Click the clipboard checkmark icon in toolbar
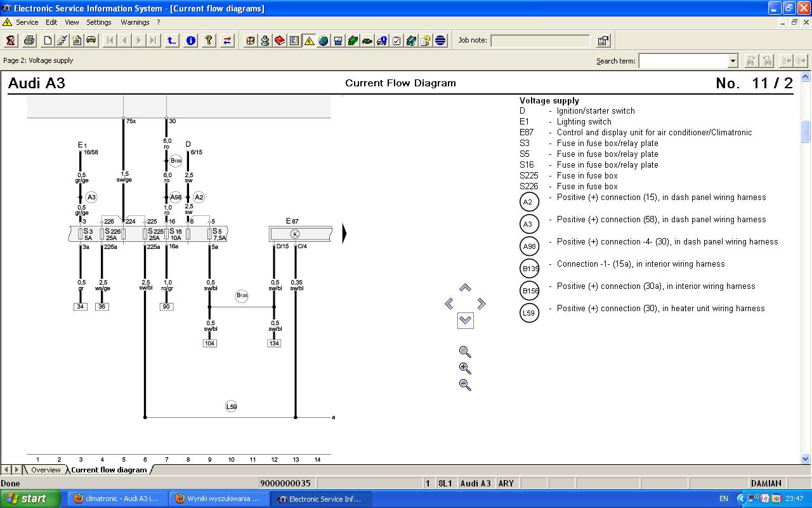The height and width of the screenshot is (508, 812). point(396,41)
